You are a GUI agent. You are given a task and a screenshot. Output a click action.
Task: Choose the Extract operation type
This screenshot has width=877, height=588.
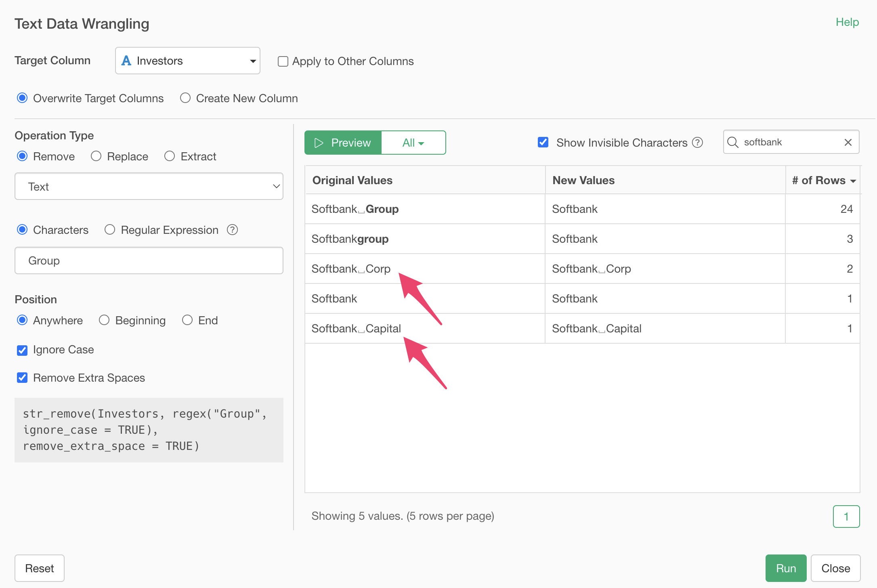[x=170, y=156]
